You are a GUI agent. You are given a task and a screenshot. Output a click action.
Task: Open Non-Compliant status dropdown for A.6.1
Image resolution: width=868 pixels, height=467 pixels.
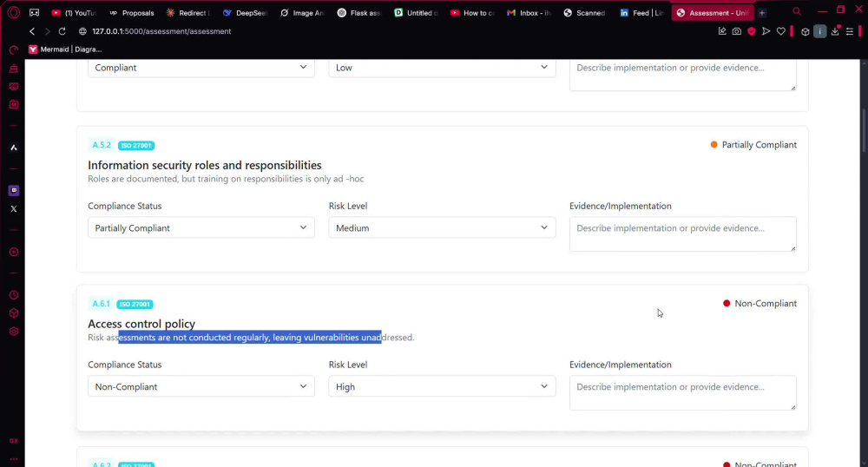(201, 387)
